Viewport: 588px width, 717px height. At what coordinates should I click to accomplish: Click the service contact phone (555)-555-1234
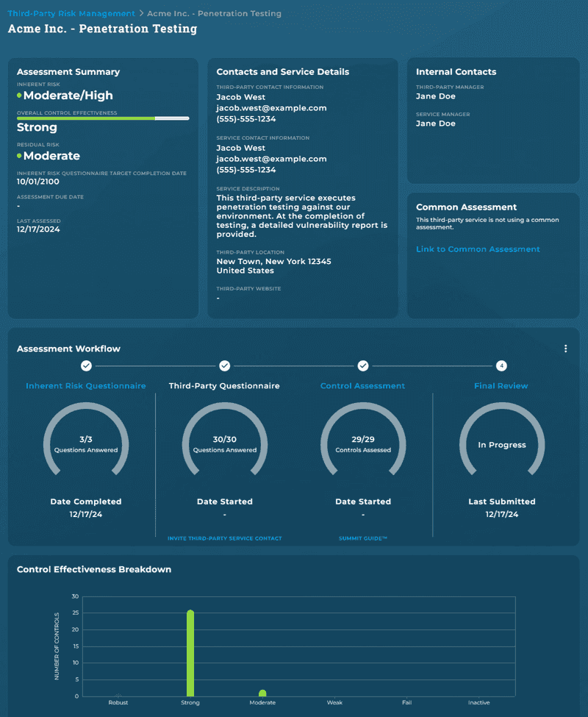[x=245, y=170]
